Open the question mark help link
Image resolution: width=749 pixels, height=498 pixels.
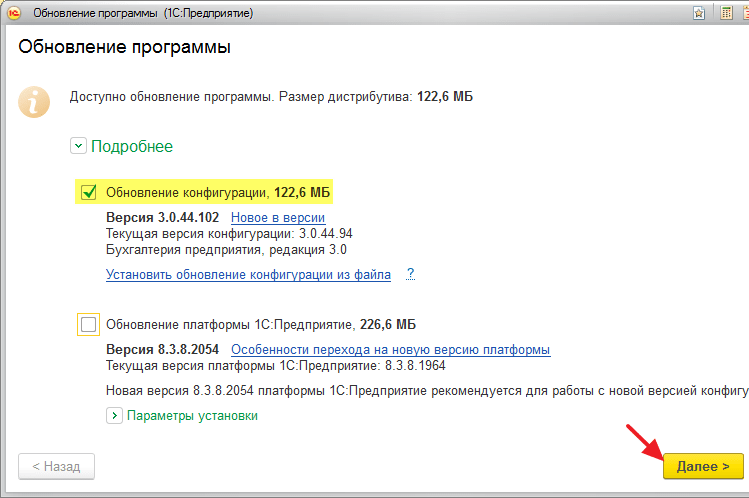pos(410,274)
